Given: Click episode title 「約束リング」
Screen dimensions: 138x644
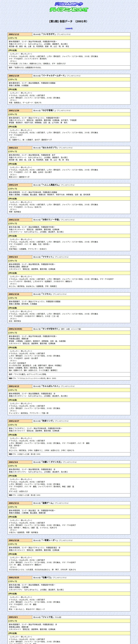Looking at the screenshot, I should (48, 421).
